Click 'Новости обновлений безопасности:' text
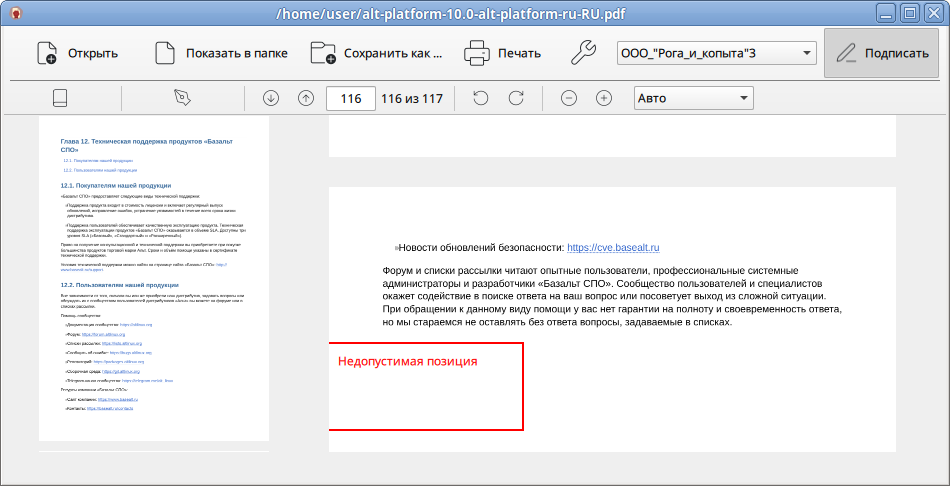950x486 pixels. click(481, 247)
